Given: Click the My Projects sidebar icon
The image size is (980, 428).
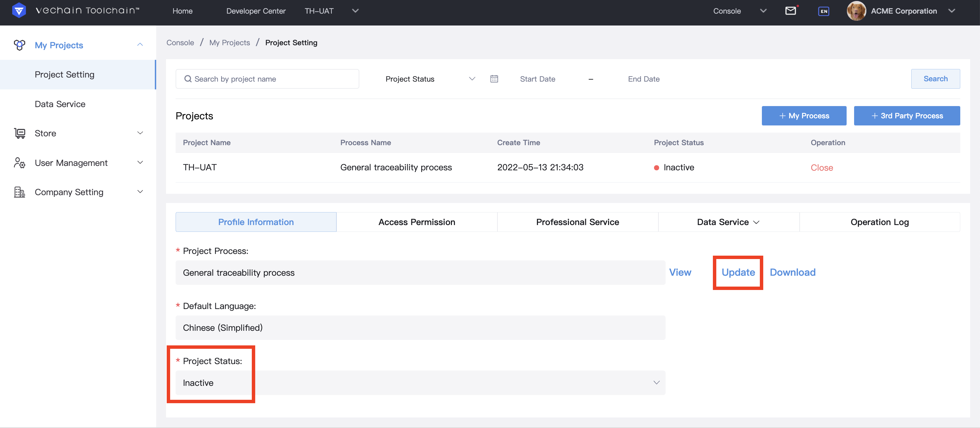Looking at the screenshot, I should tap(19, 45).
